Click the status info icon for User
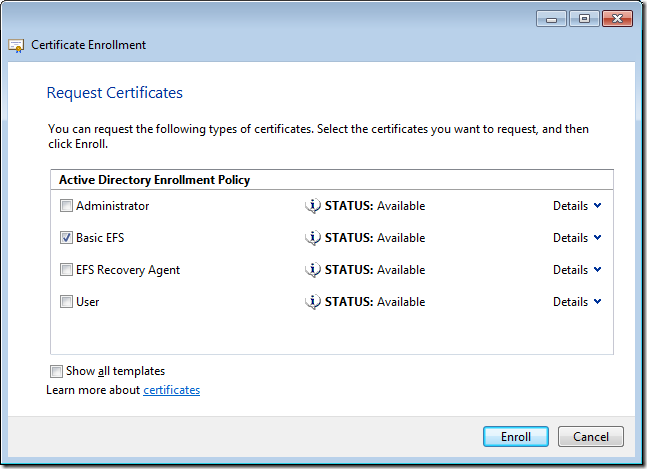647x469 pixels. pyautogui.click(x=313, y=302)
